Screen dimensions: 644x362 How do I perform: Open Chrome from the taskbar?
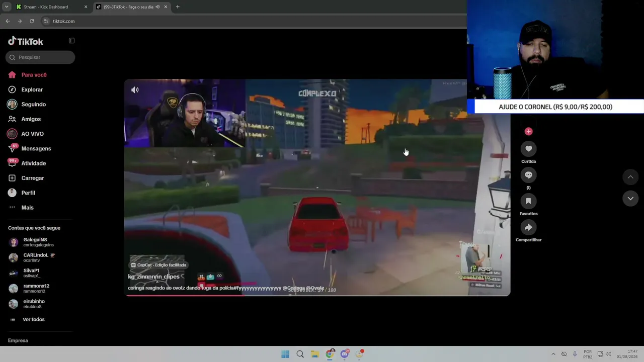(x=330, y=354)
